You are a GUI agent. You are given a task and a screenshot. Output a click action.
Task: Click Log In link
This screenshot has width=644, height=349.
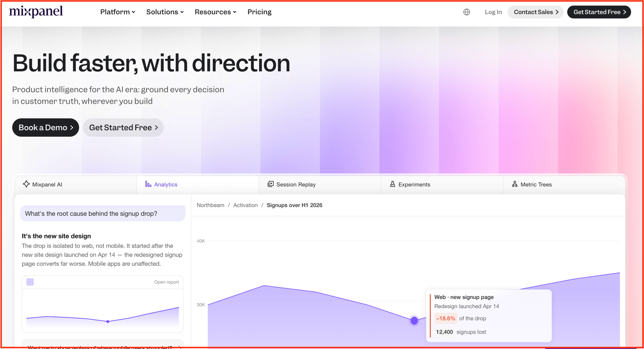point(493,12)
